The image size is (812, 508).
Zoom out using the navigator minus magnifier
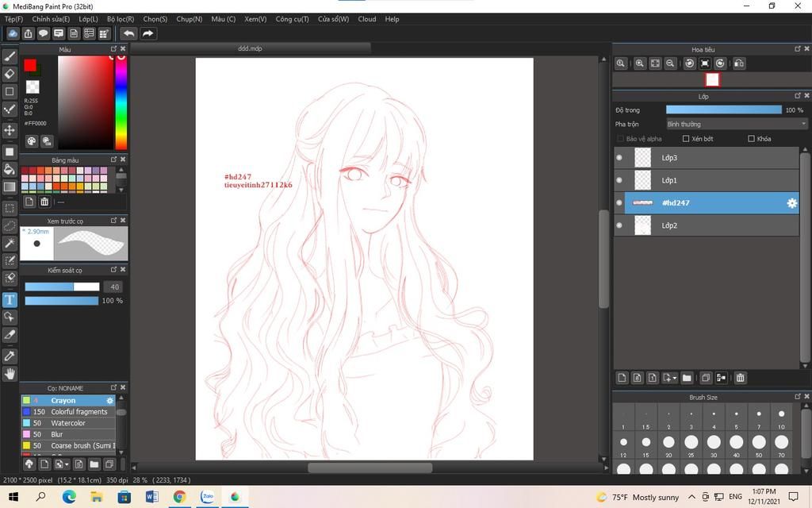[x=670, y=63]
